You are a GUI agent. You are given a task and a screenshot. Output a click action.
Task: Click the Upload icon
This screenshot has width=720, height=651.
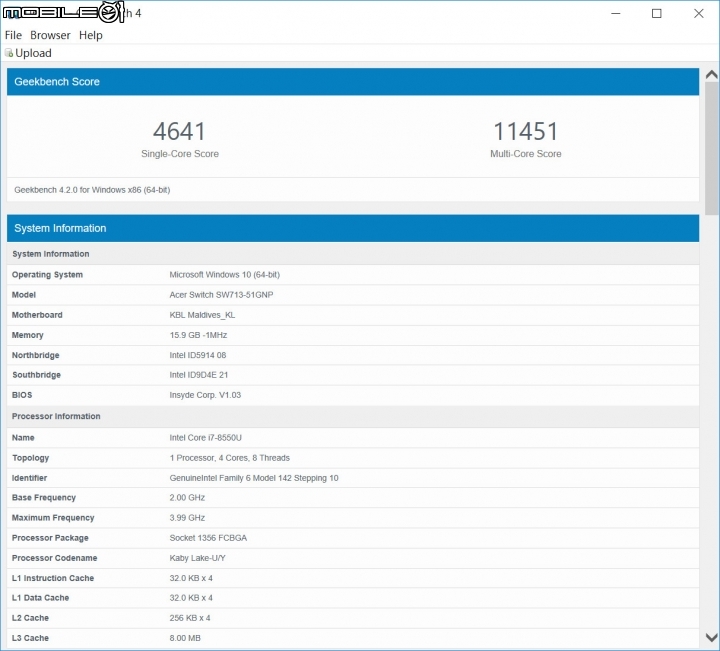[9, 53]
